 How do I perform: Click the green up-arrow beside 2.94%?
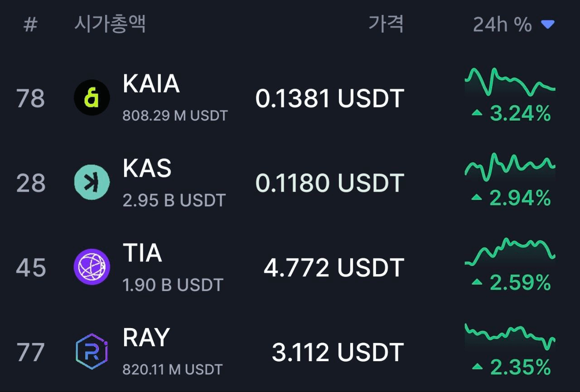pyautogui.click(x=477, y=198)
